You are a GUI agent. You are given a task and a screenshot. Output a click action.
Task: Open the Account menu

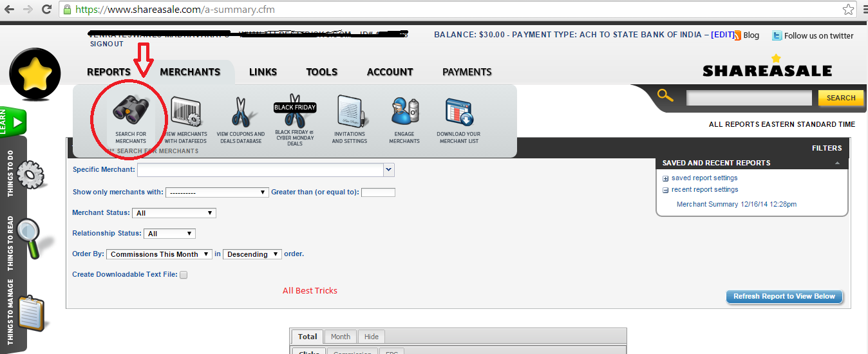tap(390, 72)
